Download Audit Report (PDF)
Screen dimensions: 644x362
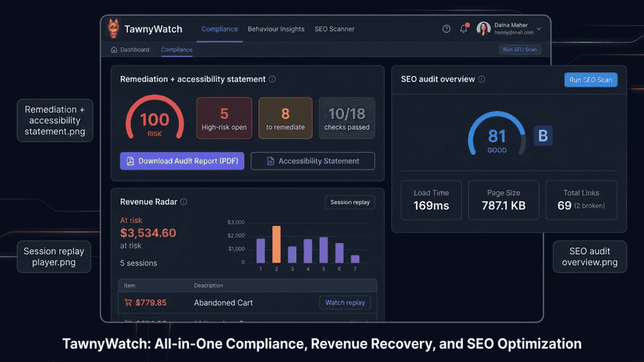point(182,161)
